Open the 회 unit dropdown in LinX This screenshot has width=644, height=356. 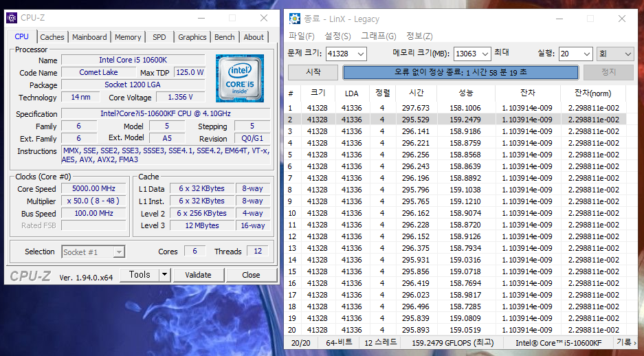click(x=615, y=54)
